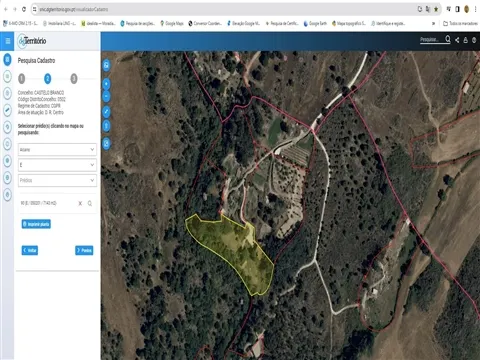Open the Chrome three-dot menu
The width and height of the screenshot is (480, 360).
[x=476, y=9]
